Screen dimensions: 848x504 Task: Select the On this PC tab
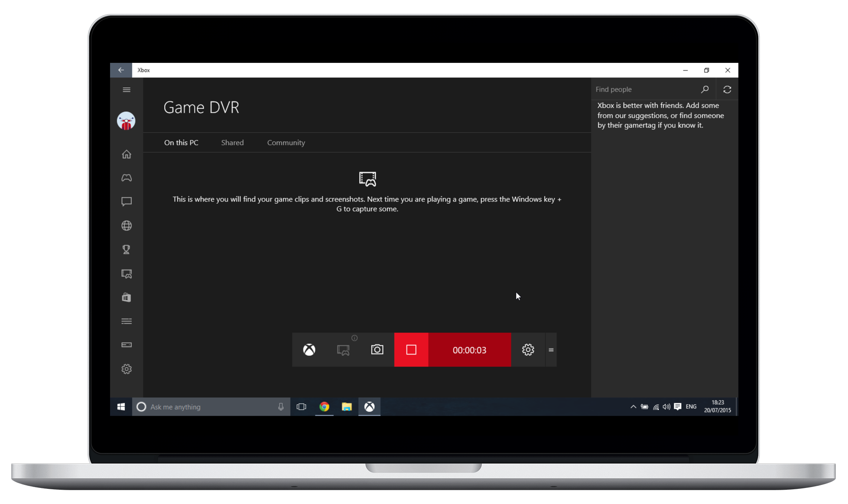pyautogui.click(x=181, y=142)
